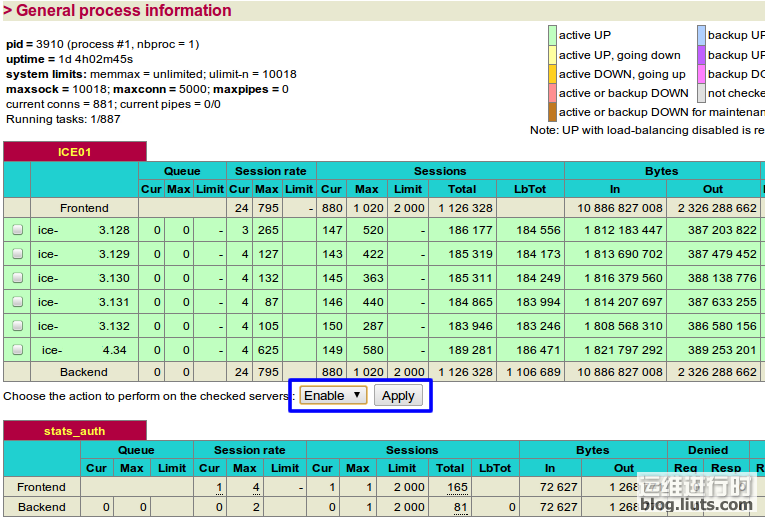The height and width of the screenshot is (520, 765).
Task: Open the stats_auth proxy header
Action: (x=75, y=431)
